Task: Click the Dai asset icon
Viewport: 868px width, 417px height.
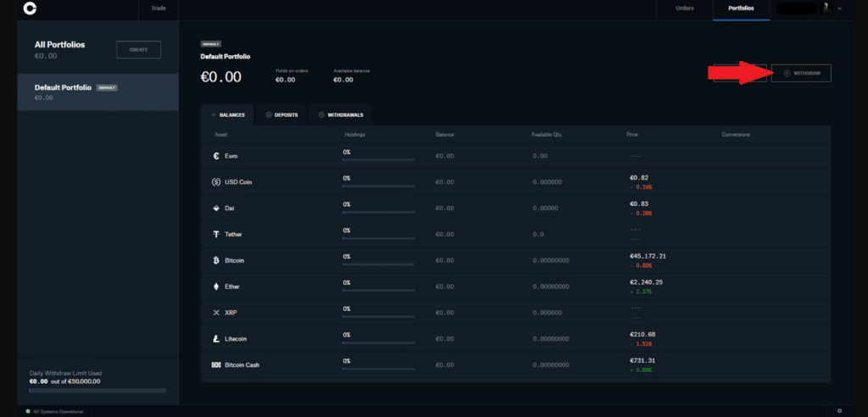Action: 216,208
